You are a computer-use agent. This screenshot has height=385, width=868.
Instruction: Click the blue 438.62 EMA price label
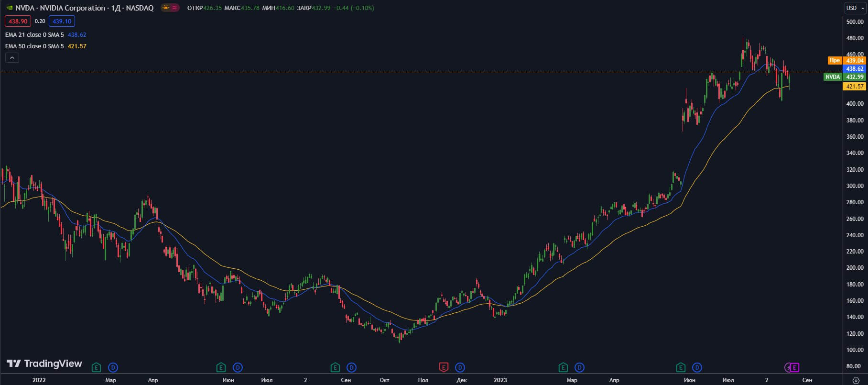855,68
